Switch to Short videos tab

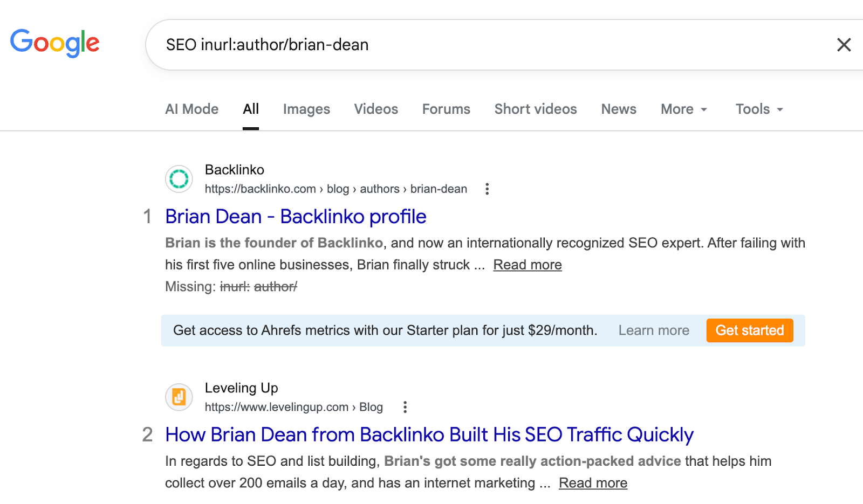tap(536, 109)
